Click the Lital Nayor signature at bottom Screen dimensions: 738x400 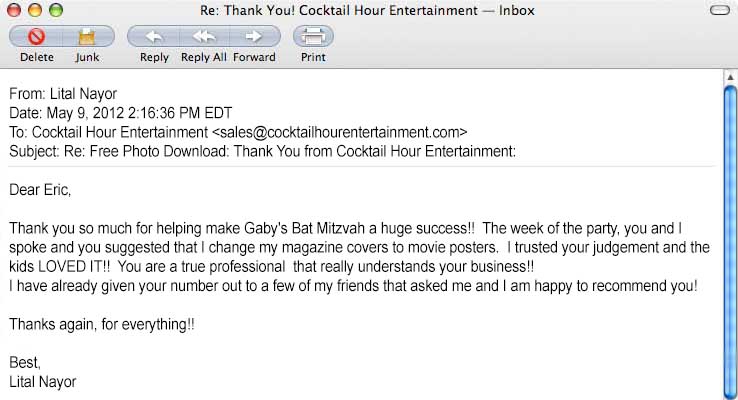tap(42, 381)
